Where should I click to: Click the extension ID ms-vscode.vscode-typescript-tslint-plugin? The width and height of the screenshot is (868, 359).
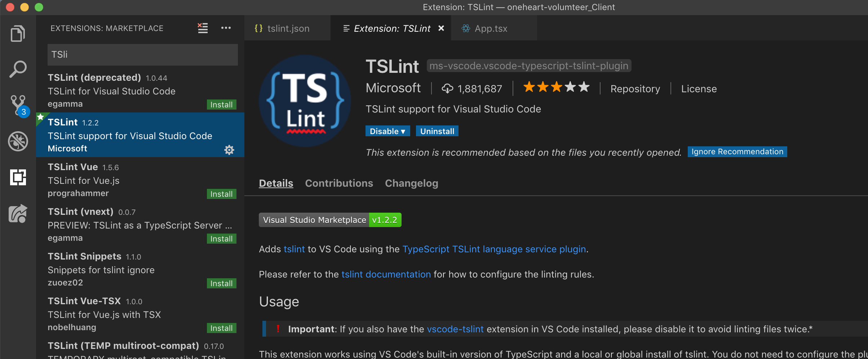(x=529, y=66)
